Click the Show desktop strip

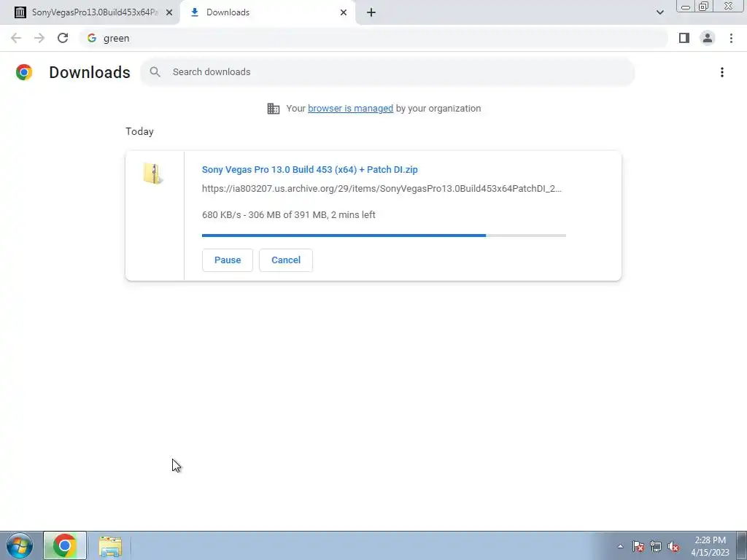pyautogui.click(x=742, y=545)
